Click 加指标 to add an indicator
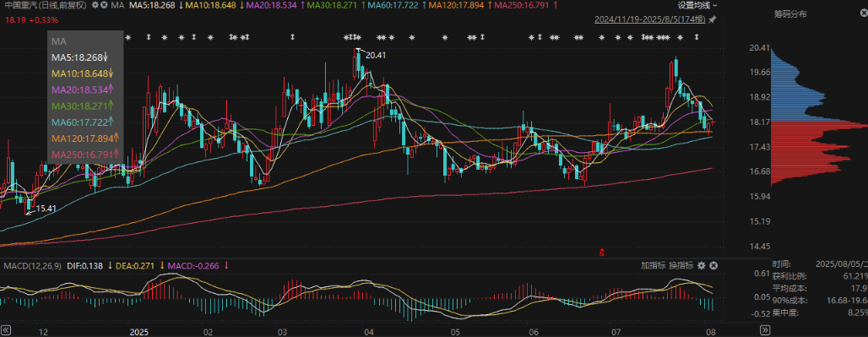This screenshot has height=337, width=868. [x=654, y=265]
